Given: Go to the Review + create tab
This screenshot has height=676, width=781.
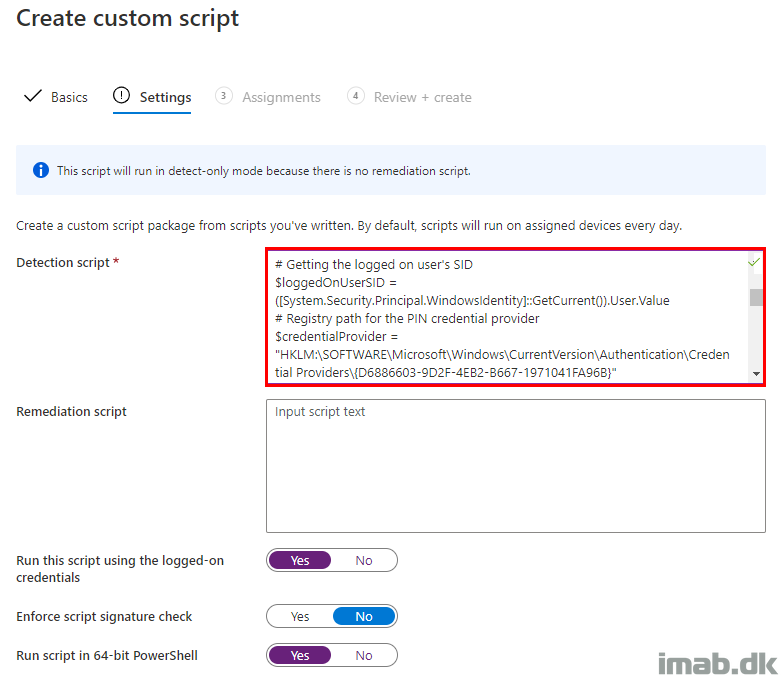Looking at the screenshot, I should [x=422, y=97].
